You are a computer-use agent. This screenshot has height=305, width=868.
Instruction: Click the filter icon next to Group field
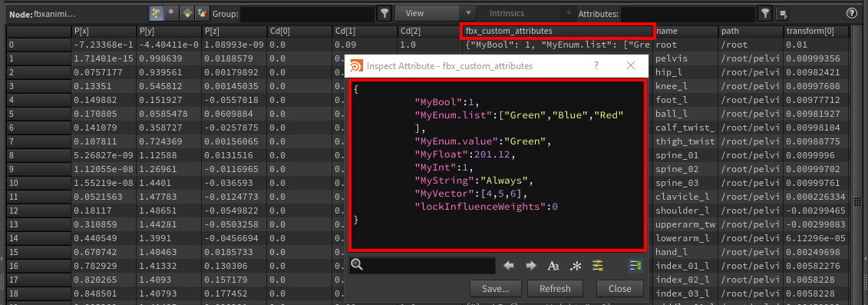point(384,13)
